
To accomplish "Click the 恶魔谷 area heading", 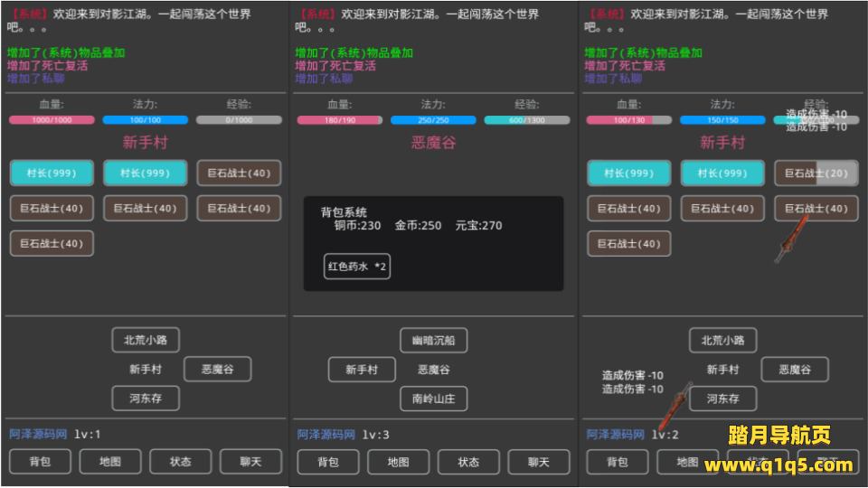I will 433,143.
